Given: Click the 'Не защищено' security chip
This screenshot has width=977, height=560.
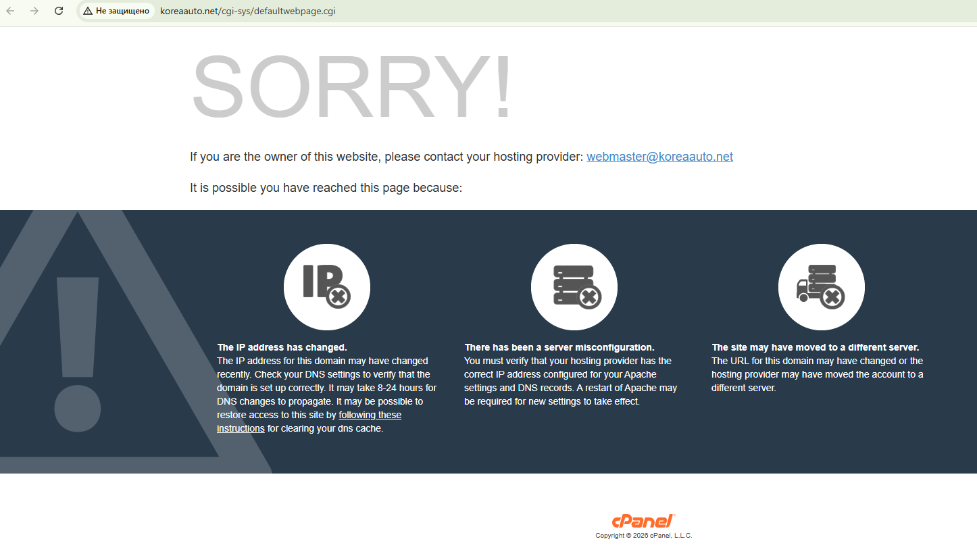Looking at the screenshot, I should pos(116,11).
